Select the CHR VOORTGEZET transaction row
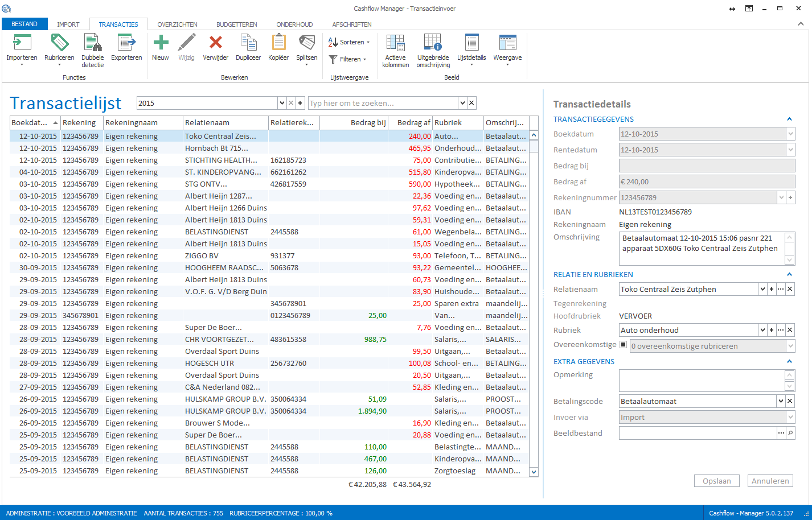Viewport: 812px width, 520px height. (x=270, y=339)
